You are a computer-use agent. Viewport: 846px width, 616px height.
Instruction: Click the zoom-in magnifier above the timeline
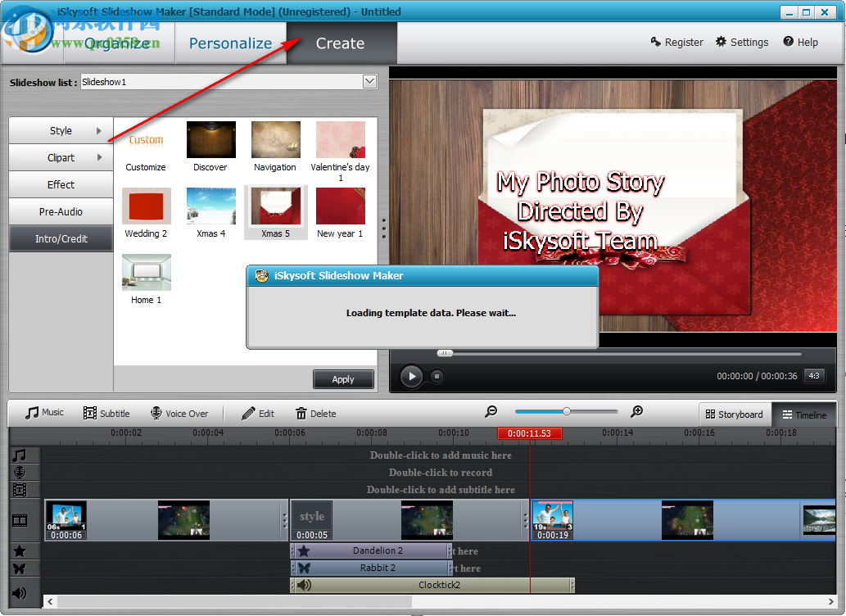click(x=636, y=412)
